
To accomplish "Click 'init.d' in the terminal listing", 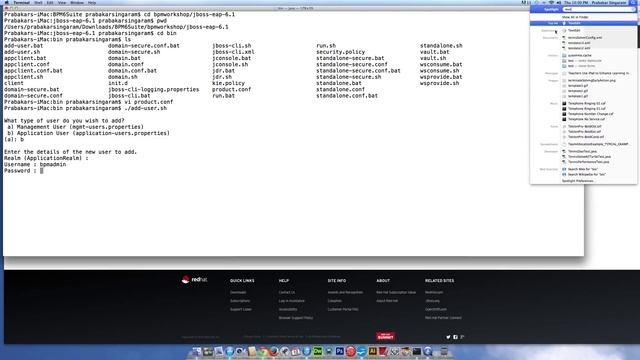I will click(118, 83).
